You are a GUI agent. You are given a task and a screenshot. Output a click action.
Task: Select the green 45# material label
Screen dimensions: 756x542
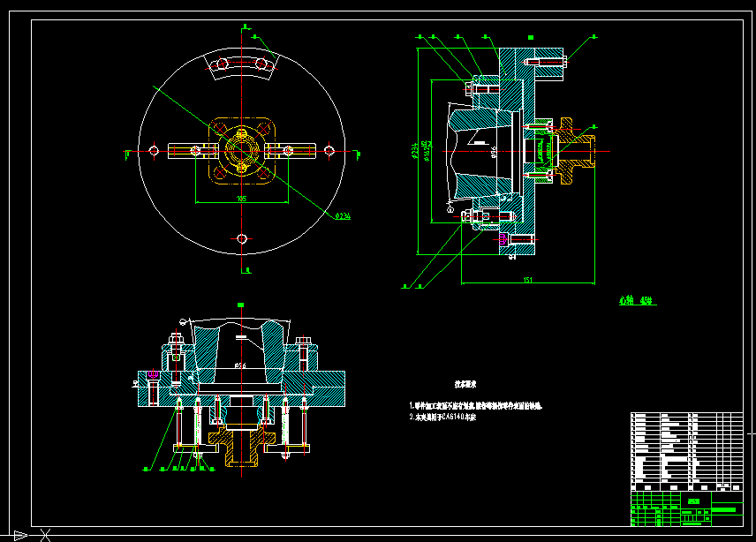(x=638, y=301)
